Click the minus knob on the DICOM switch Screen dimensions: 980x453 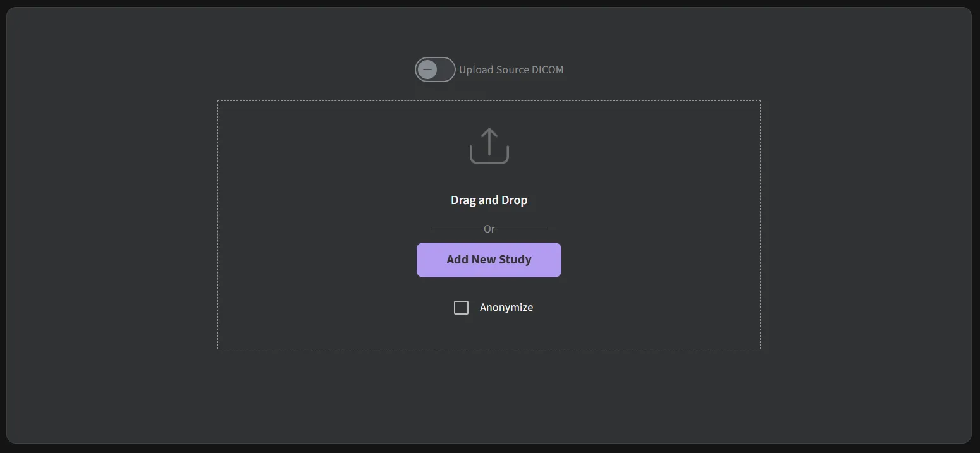click(427, 69)
